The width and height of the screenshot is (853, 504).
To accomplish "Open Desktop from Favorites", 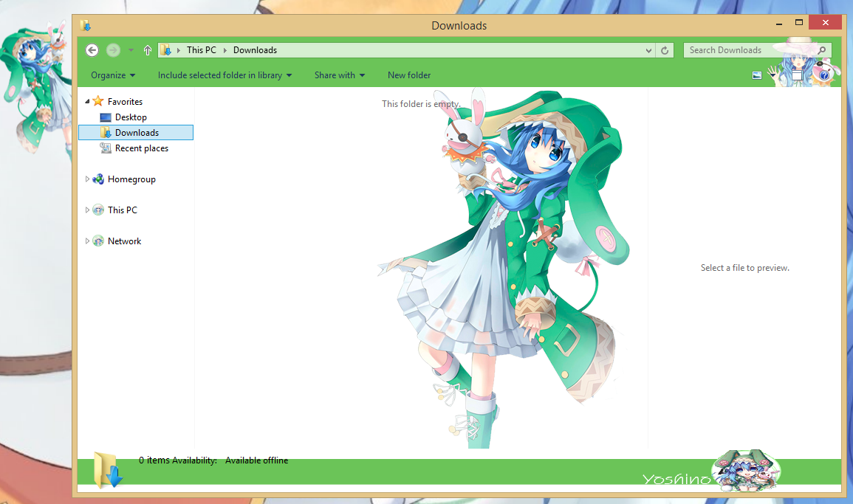I will pyautogui.click(x=131, y=117).
